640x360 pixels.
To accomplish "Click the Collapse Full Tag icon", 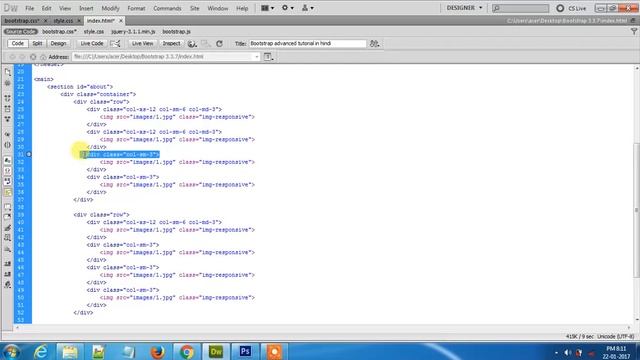I will click(x=8, y=98).
